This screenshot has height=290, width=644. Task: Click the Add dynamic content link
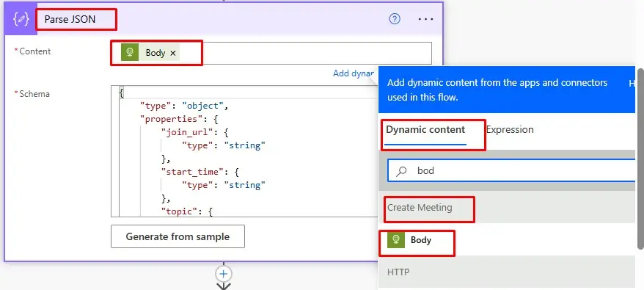coord(355,73)
